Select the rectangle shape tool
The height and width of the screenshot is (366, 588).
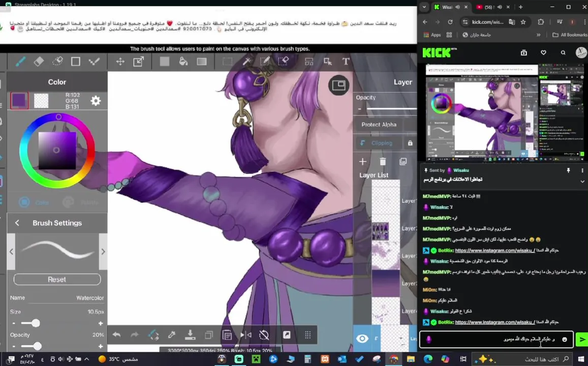75,62
